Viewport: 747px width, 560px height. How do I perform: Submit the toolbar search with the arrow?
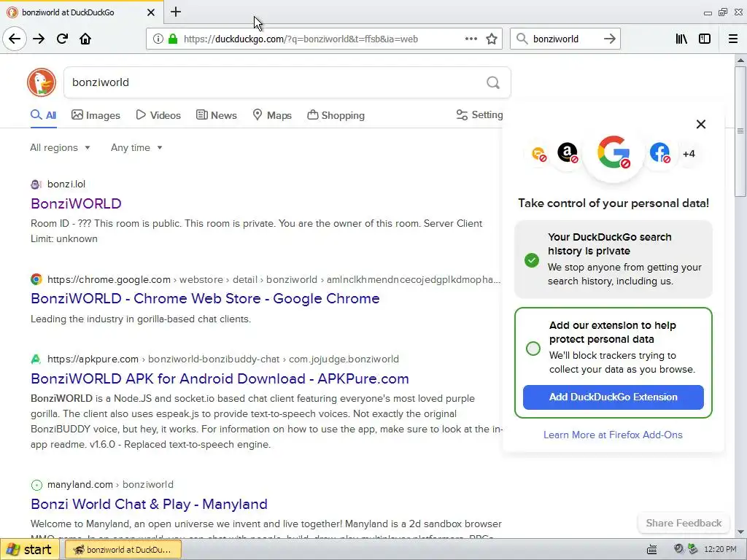(609, 39)
